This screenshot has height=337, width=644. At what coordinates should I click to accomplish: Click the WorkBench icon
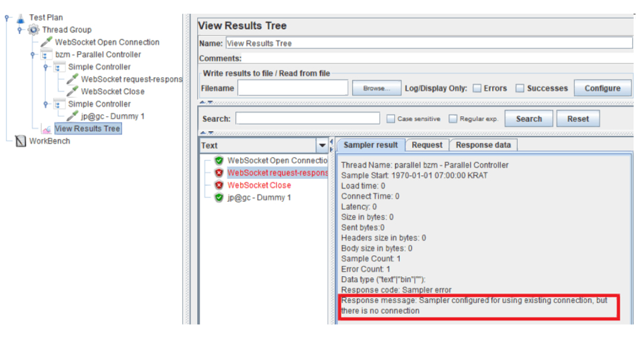(20, 141)
